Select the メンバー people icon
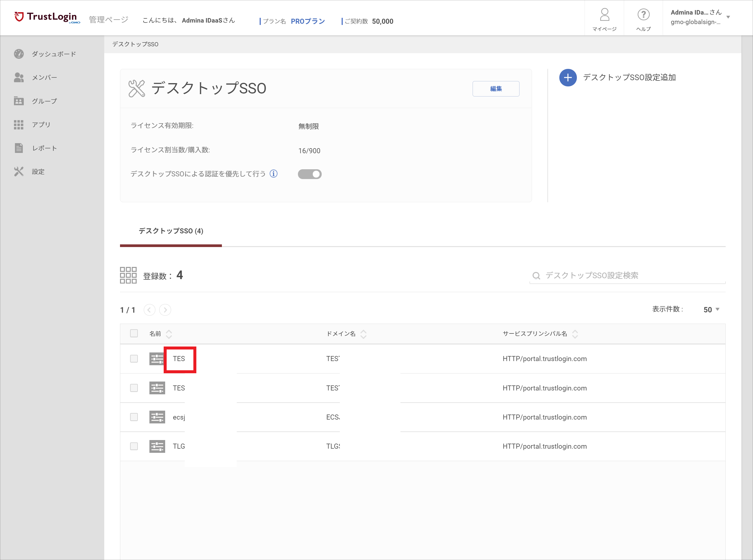The height and width of the screenshot is (560, 753). pyautogui.click(x=19, y=77)
